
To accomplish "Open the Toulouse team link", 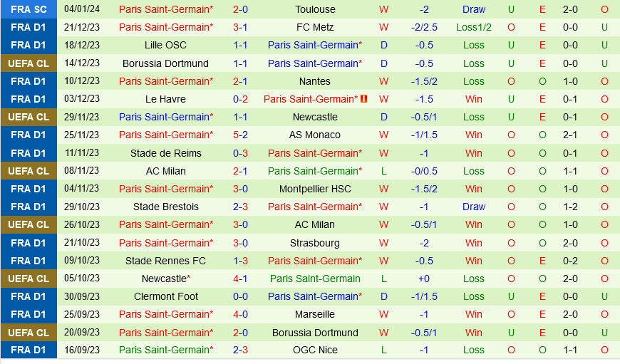I will pyautogui.click(x=315, y=9).
